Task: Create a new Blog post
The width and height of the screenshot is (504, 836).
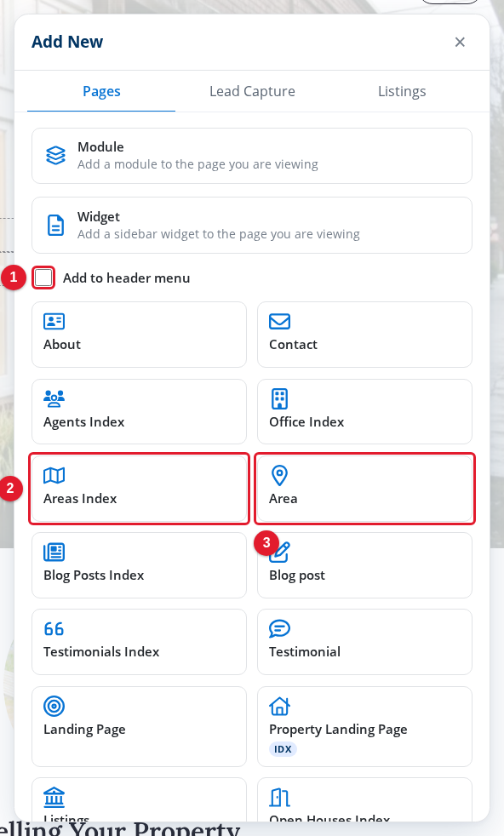Action: click(x=364, y=565)
